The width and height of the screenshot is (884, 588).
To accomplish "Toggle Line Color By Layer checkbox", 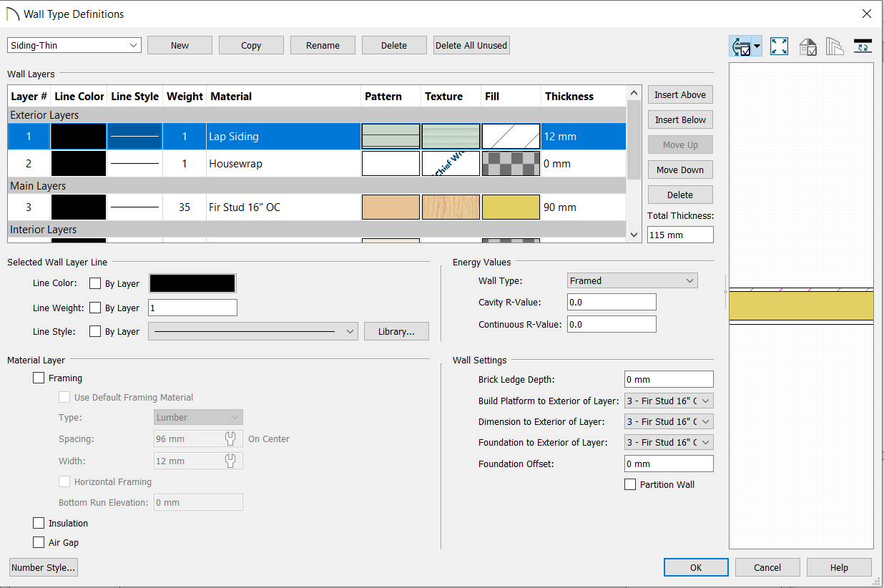I will tap(95, 283).
